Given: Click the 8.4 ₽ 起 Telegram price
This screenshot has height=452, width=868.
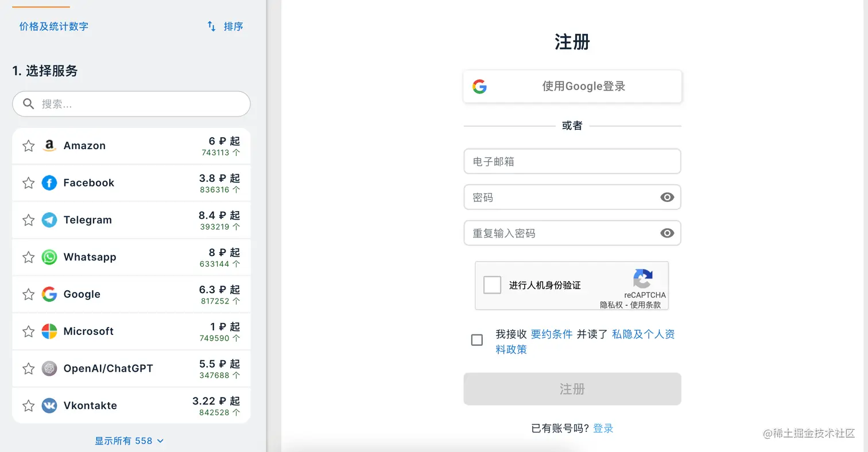Looking at the screenshot, I should [219, 216].
